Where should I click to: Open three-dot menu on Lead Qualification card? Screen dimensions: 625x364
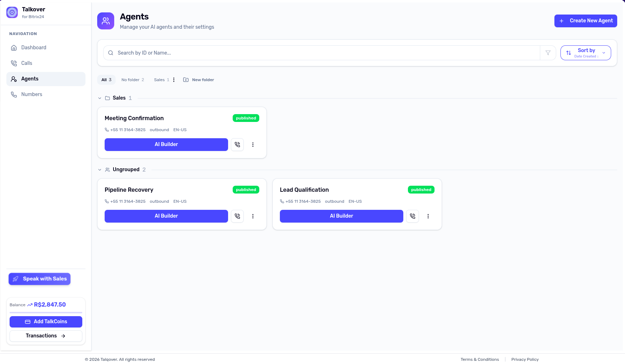point(428,216)
